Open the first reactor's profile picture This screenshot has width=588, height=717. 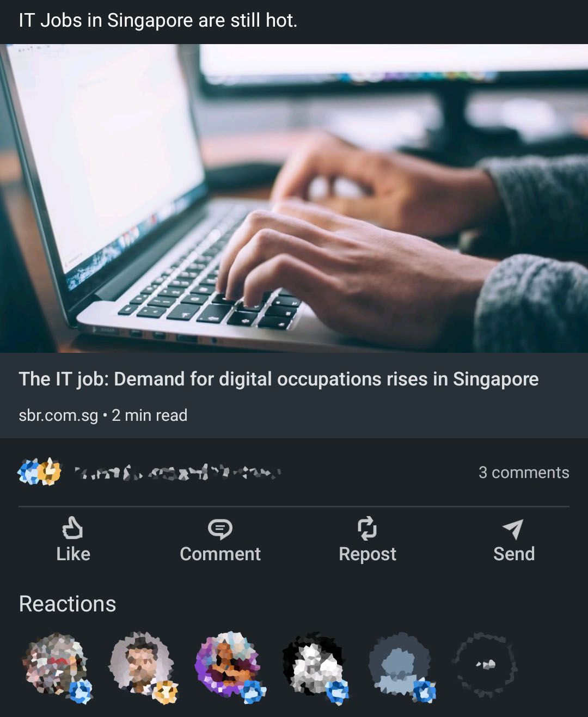(55, 664)
